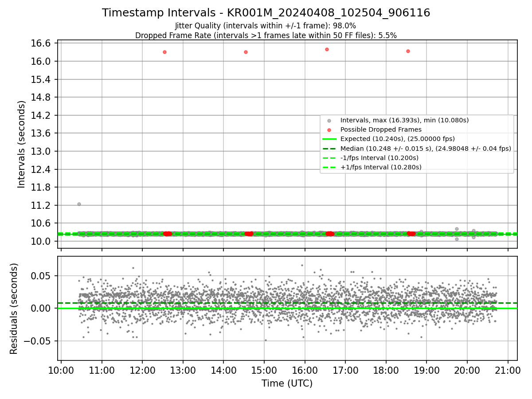Click the red dropped-frame outlier near 16:30 at 16.4s
Screen dimensions: 532x399
pos(327,49)
